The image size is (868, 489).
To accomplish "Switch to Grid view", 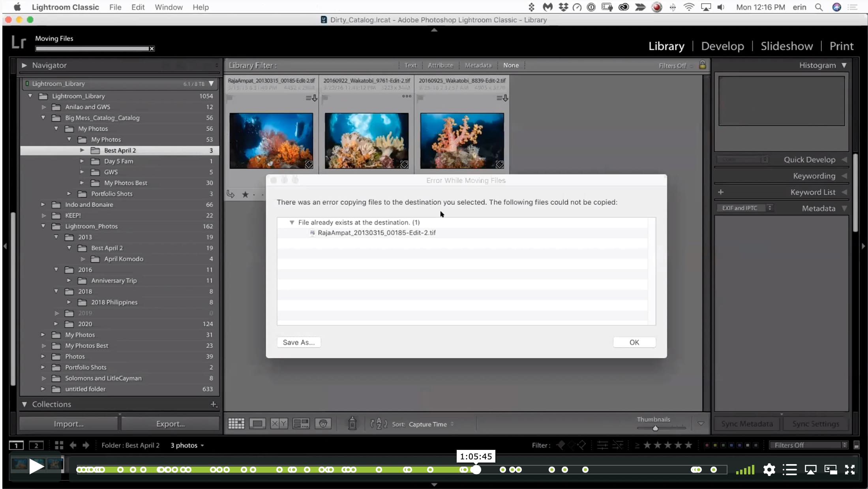I will click(236, 424).
